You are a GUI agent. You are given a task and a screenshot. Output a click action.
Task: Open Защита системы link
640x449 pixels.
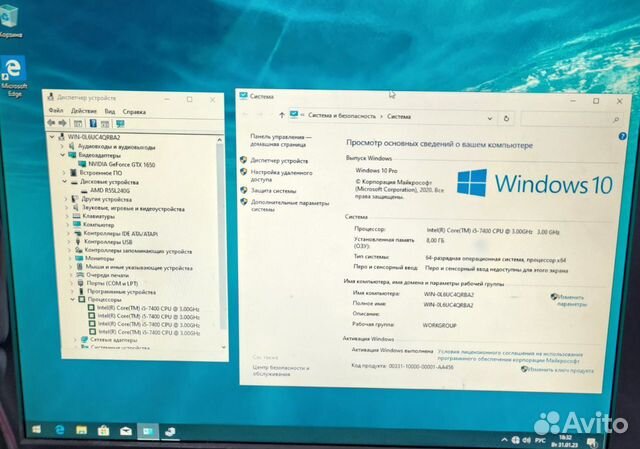(x=273, y=191)
